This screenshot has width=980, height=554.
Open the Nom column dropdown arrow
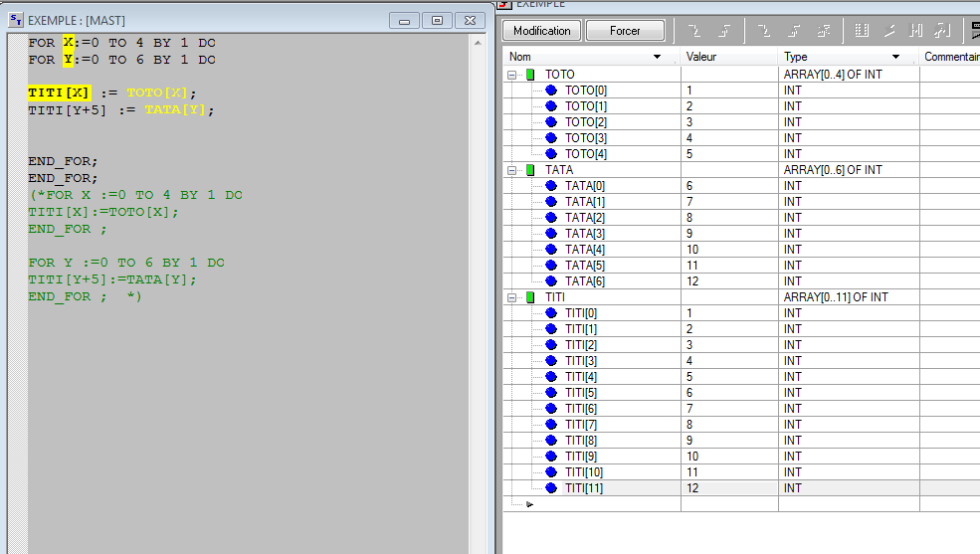(x=657, y=58)
